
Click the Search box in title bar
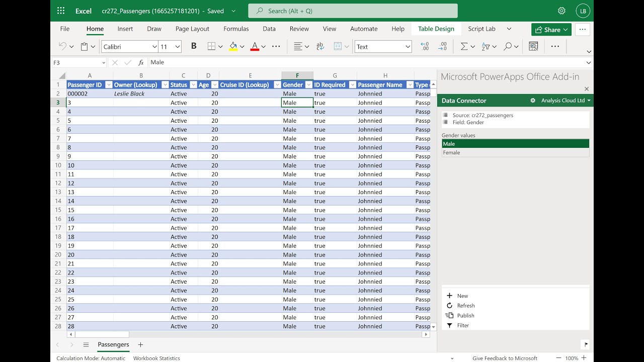[x=353, y=11]
